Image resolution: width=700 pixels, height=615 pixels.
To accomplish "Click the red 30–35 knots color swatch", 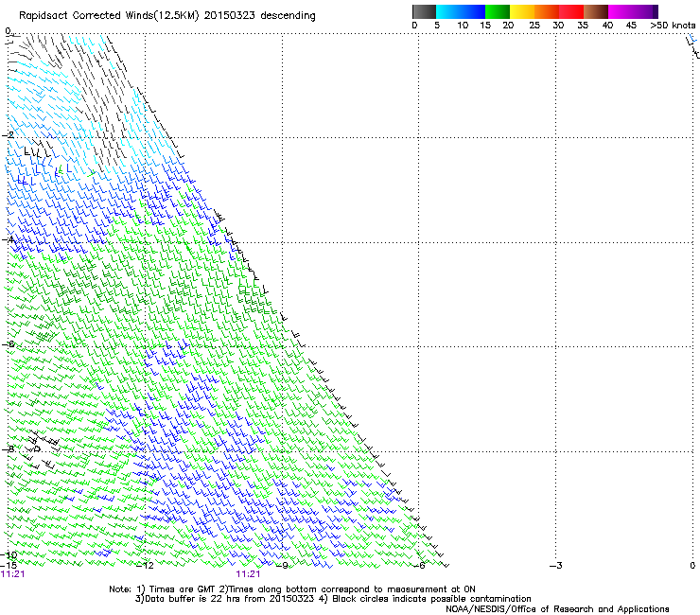I will point(571,11).
